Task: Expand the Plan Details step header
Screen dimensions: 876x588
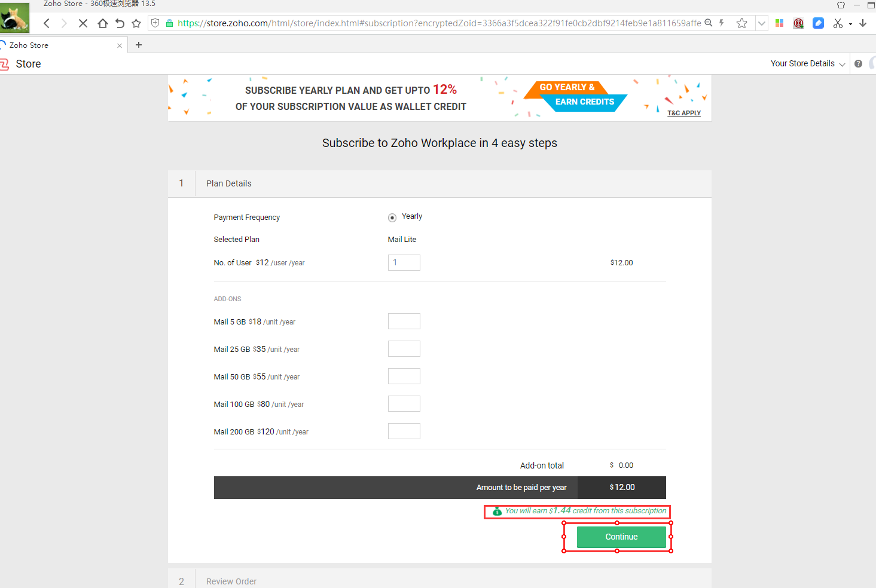Action: point(439,183)
